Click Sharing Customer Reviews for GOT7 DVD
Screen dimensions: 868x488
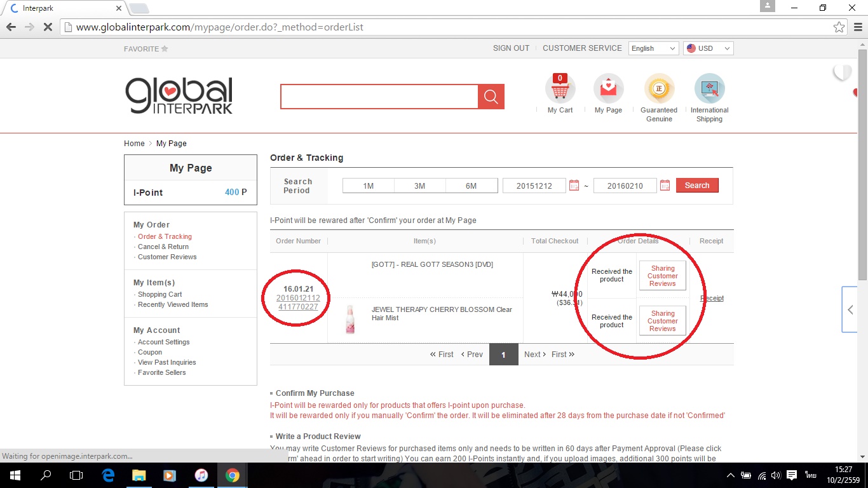tap(663, 276)
